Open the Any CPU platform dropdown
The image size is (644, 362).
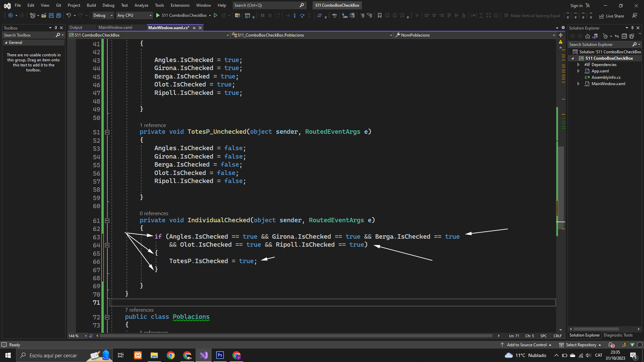tap(134, 15)
